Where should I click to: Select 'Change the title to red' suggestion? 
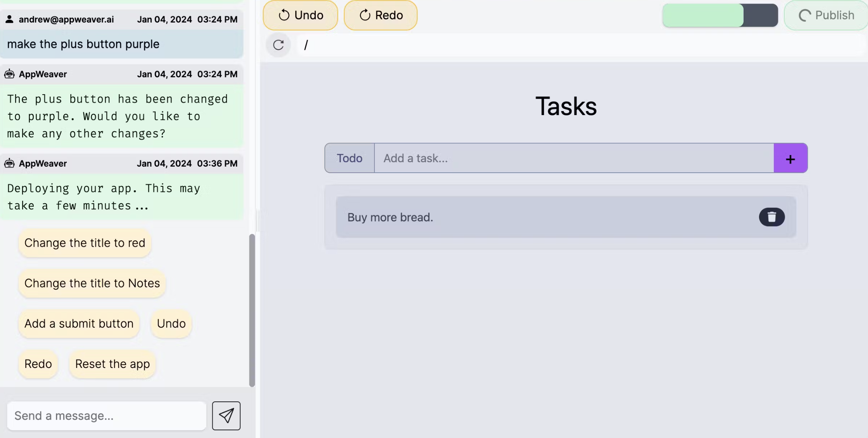84,243
